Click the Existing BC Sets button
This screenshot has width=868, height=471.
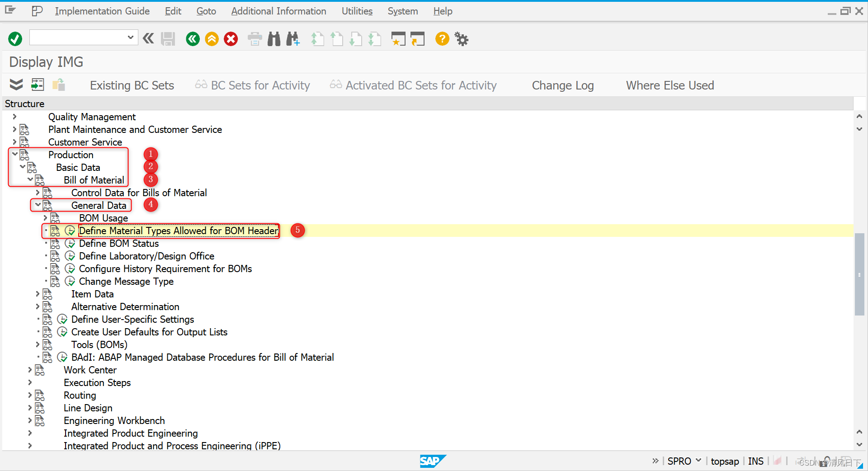pos(132,85)
